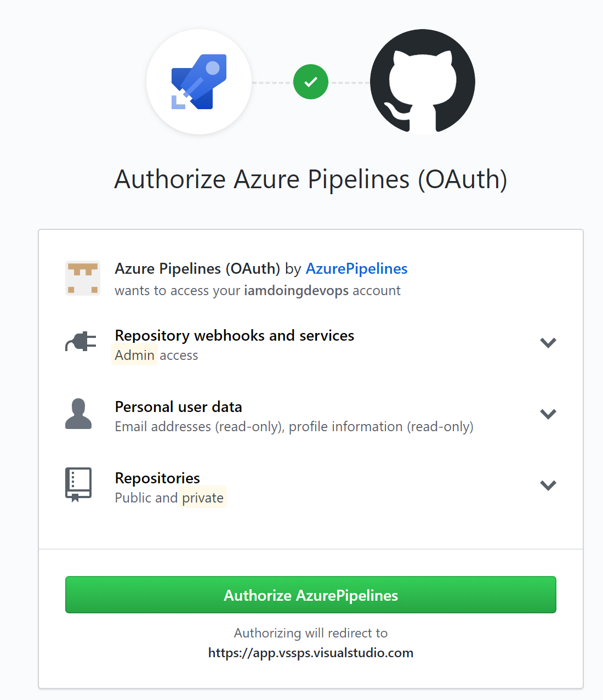Click the iamdoingdevops account name
The height and width of the screenshot is (700, 603).
click(296, 291)
